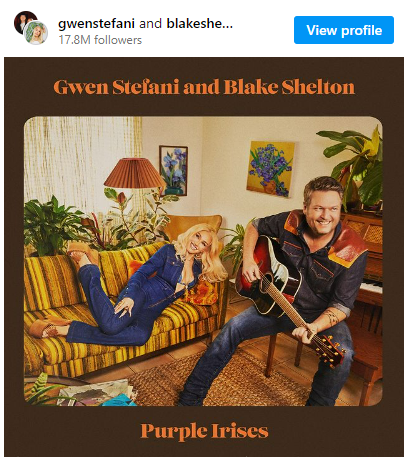Click the Purple Irises title text

pyautogui.click(x=204, y=431)
